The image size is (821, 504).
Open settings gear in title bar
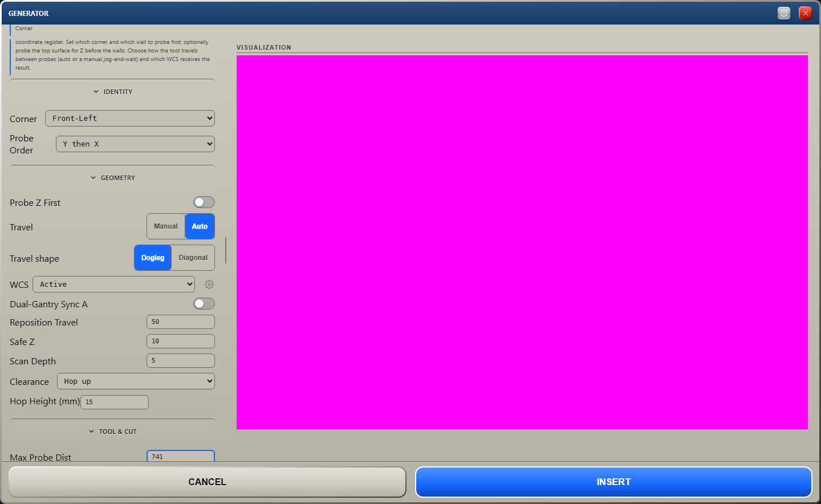784,13
